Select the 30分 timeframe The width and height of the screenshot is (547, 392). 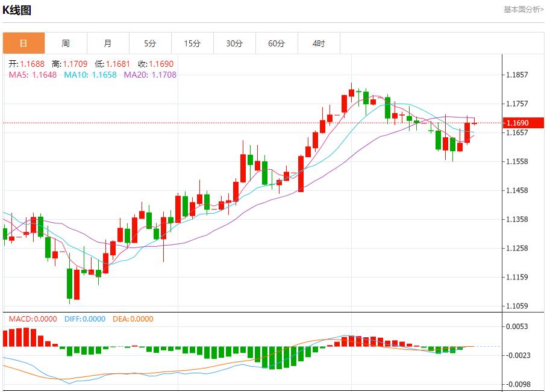(x=234, y=43)
